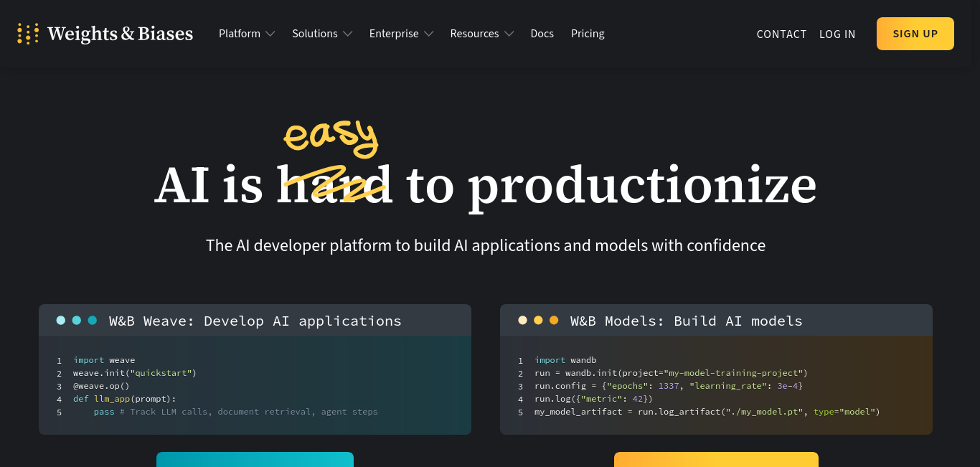
Task: Click the my_model_artifact log_artifact code line
Action: tap(707, 412)
